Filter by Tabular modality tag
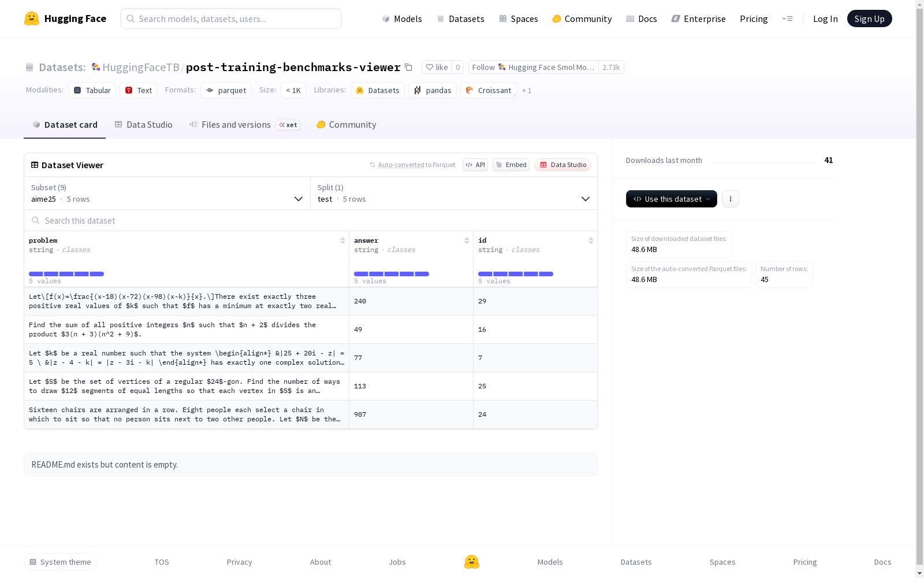 tap(92, 90)
